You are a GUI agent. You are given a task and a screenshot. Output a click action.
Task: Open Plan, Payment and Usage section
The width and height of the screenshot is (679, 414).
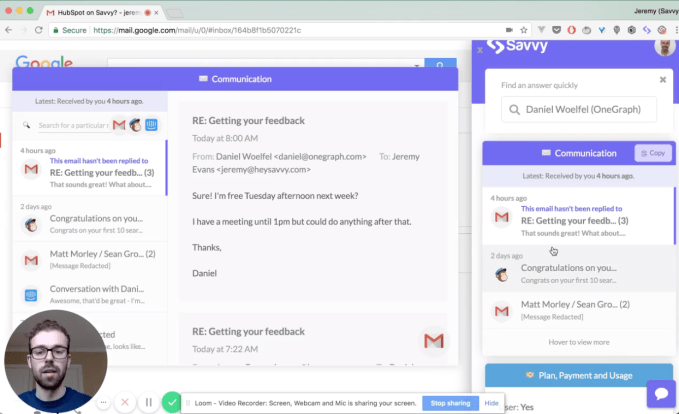click(x=579, y=375)
